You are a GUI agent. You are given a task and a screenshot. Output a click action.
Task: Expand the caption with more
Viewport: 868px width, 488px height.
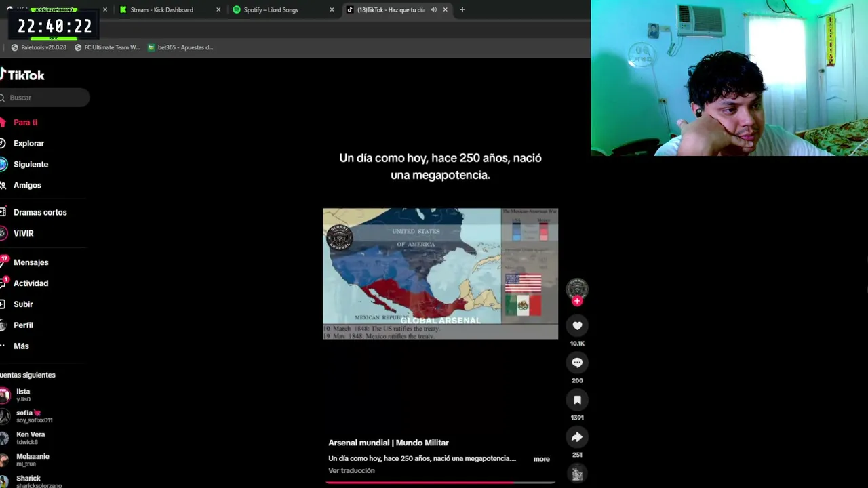pyautogui.click(x=541, y=459)
